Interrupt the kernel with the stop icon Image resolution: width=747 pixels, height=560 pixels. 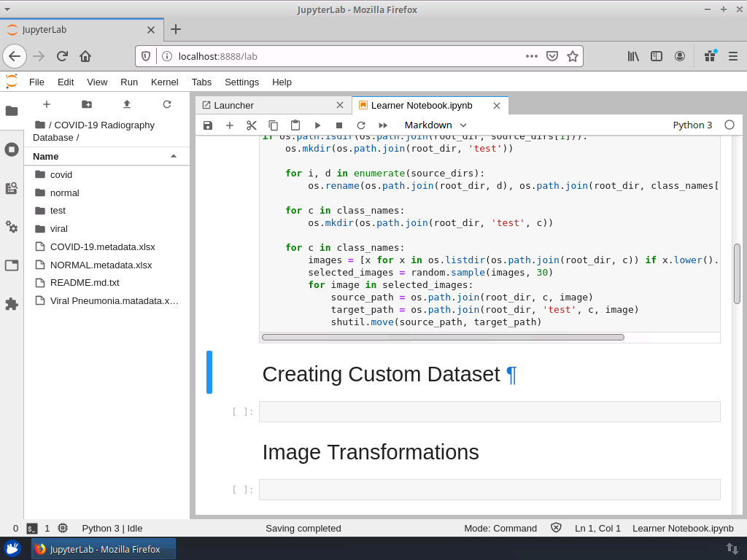click(x=339, y=125)
